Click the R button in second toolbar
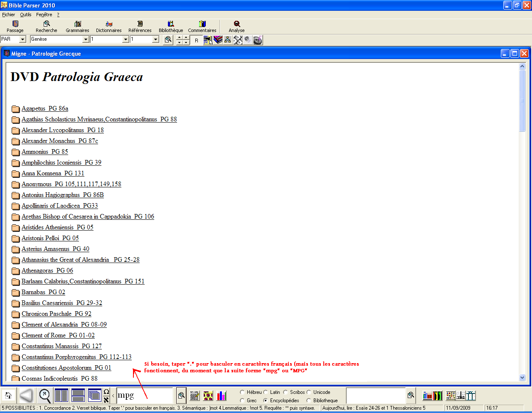The width and height of the screenshot is (532, 413). tap(197, 40)
